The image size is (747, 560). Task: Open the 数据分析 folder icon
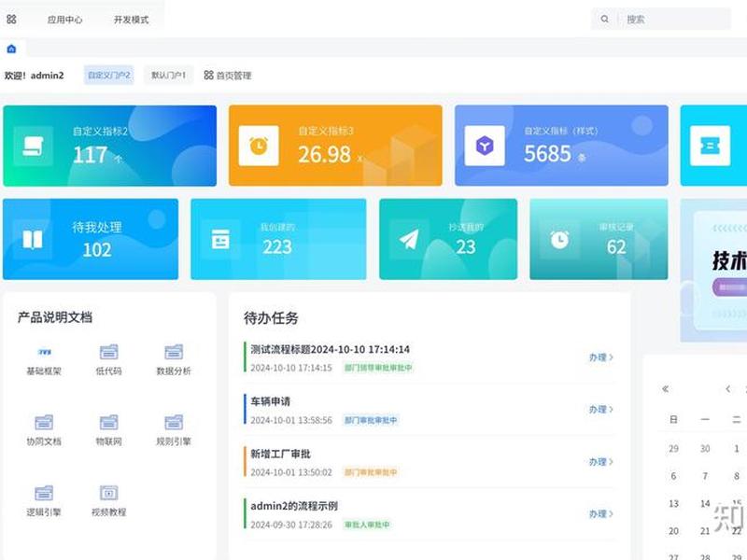click(x=174, y=352)
